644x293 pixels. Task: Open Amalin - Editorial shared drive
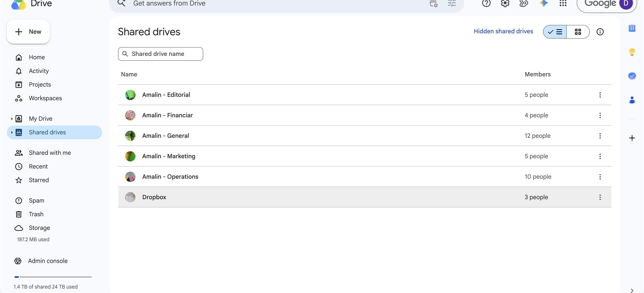tap(365, 95)
